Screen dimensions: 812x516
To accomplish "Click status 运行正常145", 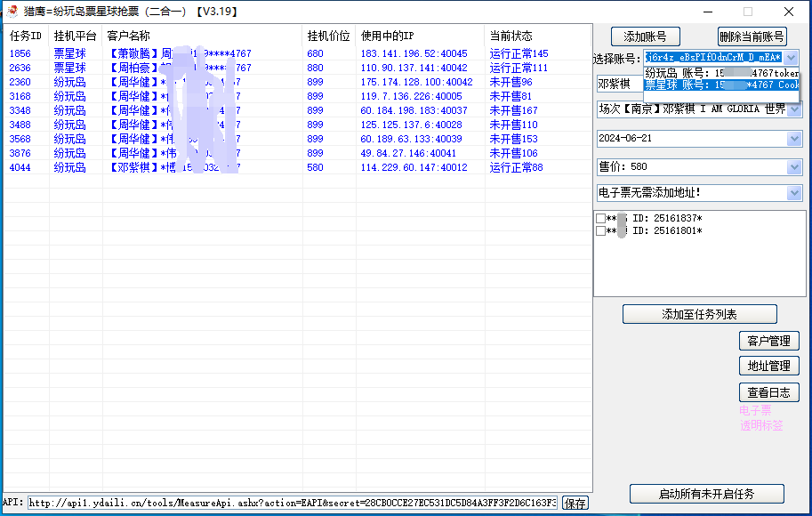I will coord(519,53).
